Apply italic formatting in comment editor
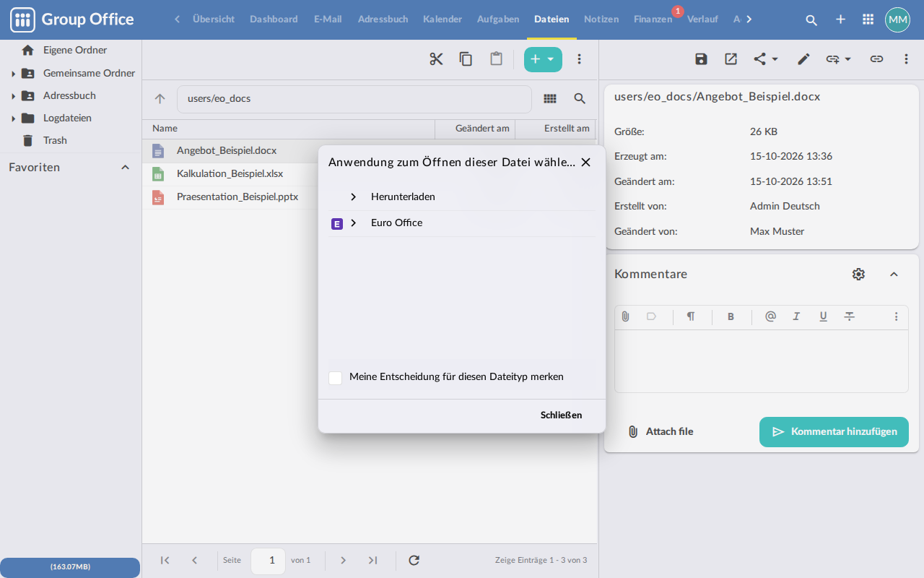 (x=796, y=316)
